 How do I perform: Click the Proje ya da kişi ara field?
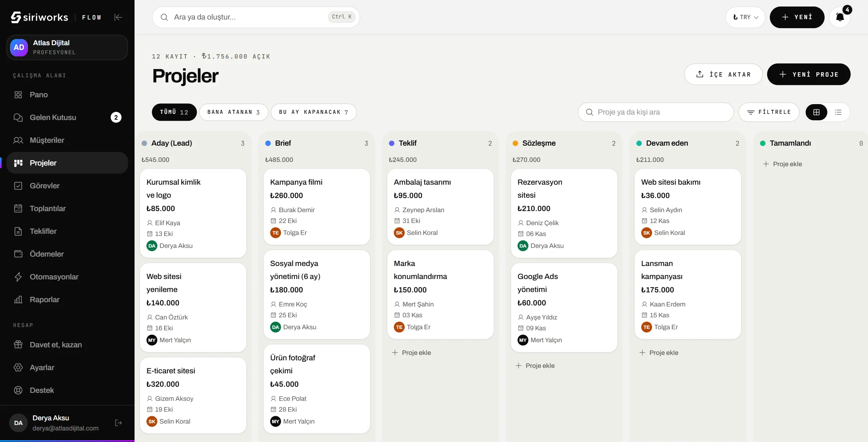click(656, 112)
